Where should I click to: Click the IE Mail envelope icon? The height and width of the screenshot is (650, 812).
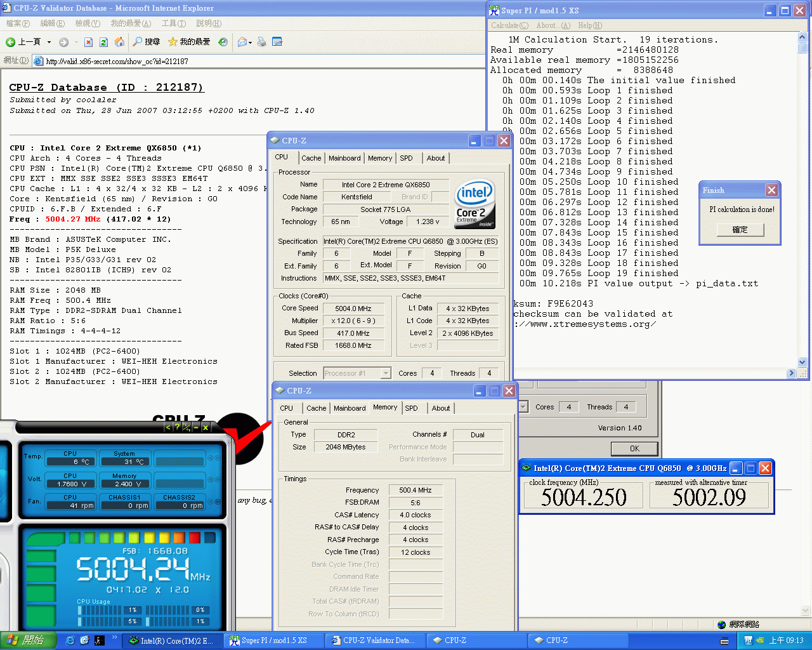click(x=242, y=42)
